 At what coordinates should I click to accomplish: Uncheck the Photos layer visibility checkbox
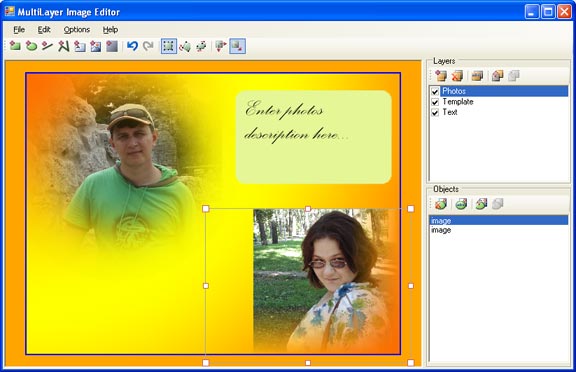[x=435, y=91]
